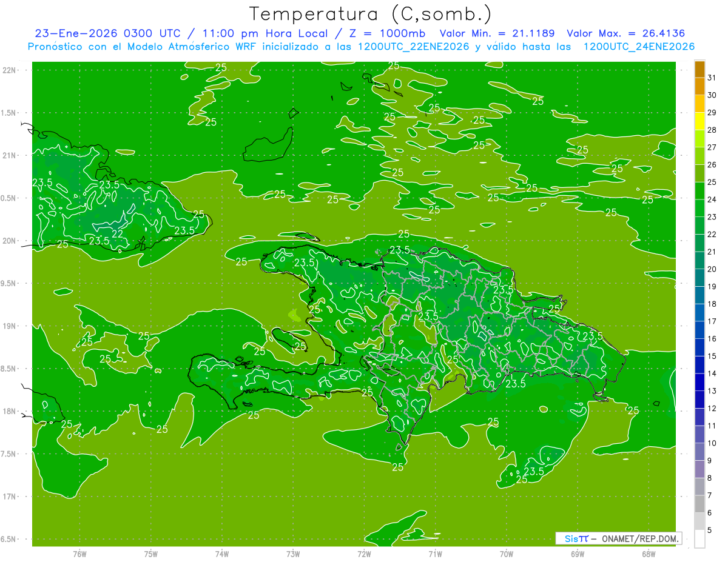
Task: Select the light gray swatch between 5 and 6
Action: (699, 521)
